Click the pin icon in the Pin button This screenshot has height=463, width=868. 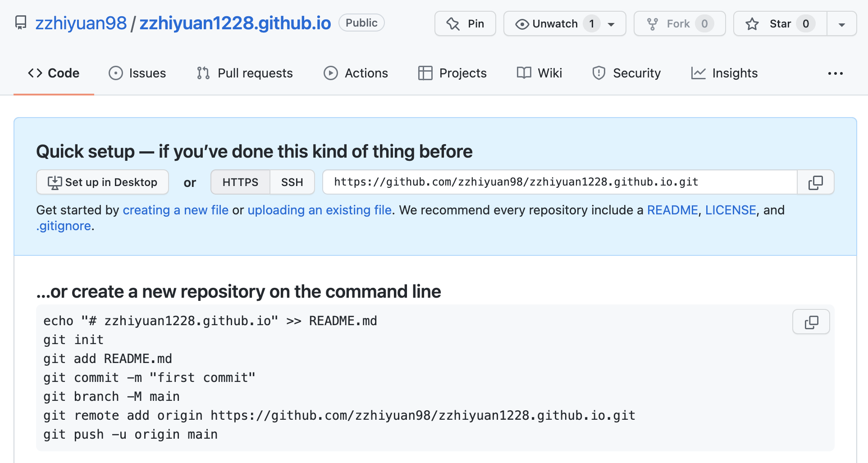tap(453, 24)
